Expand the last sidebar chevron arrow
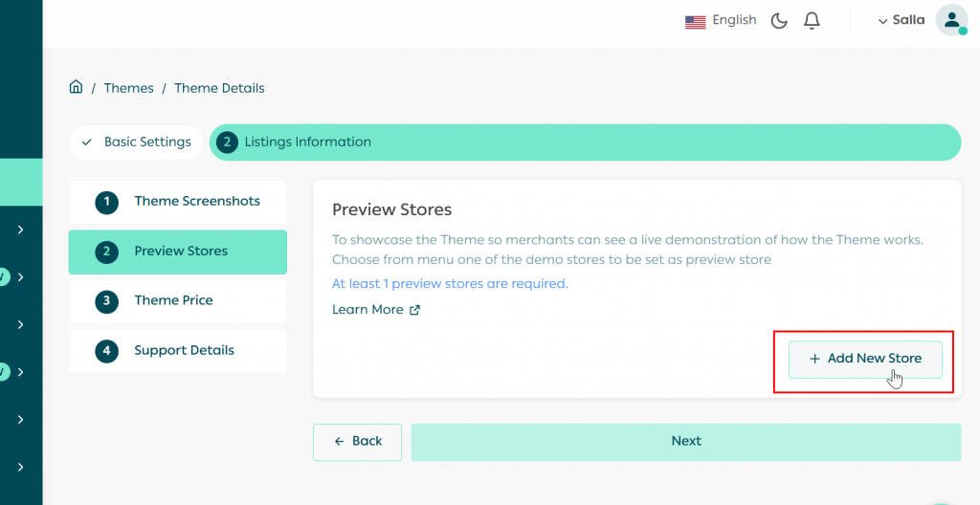This screenshot has width=980, height=505. click(20, 467)
